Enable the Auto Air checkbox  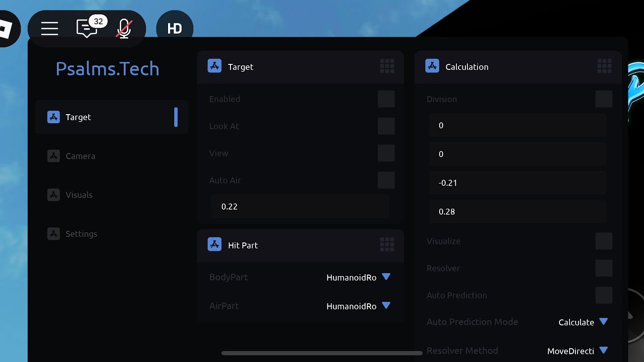(x=386, y=180)
